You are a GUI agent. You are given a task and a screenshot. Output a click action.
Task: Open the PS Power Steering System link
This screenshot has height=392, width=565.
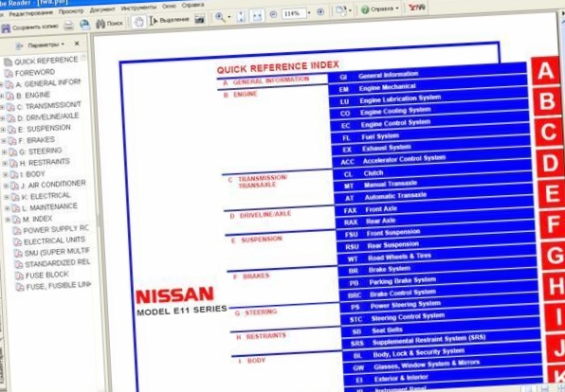439,305
